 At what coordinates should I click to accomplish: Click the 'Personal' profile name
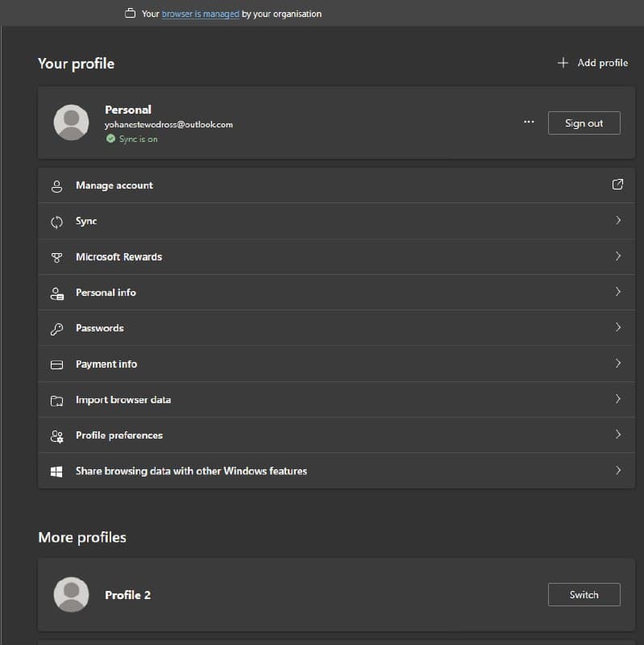pyautogui.click(x=128, y=110)
